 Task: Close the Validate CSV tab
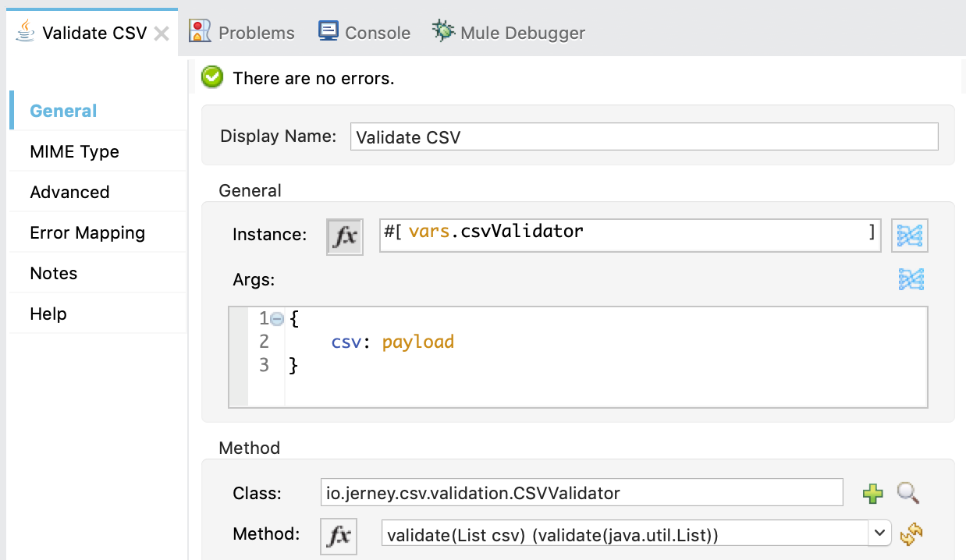tap(162, 34)
